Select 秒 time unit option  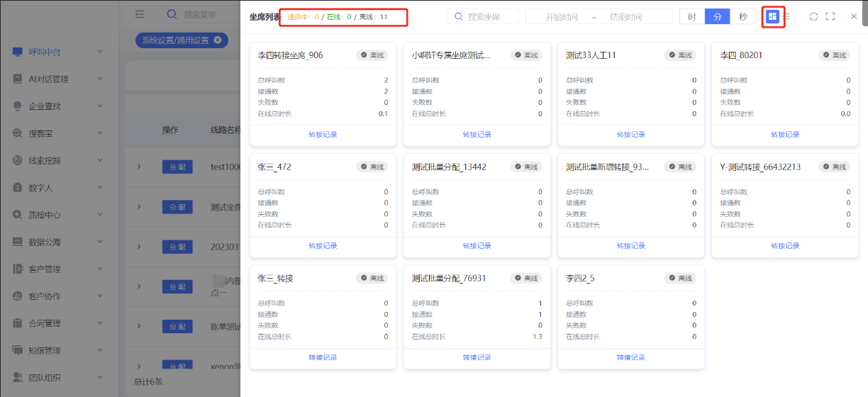pyautogui.click(x=742, y=16)
